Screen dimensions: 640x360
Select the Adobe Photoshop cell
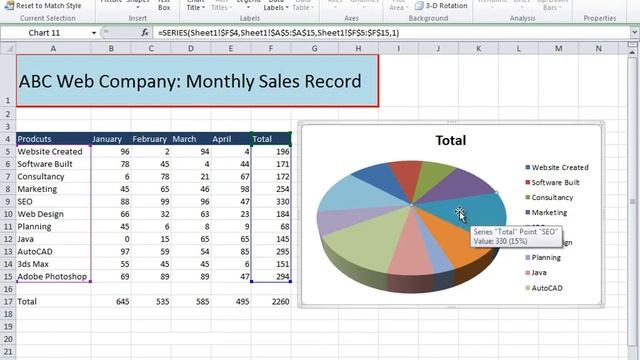pyautogui.click(x=53, y=277)
